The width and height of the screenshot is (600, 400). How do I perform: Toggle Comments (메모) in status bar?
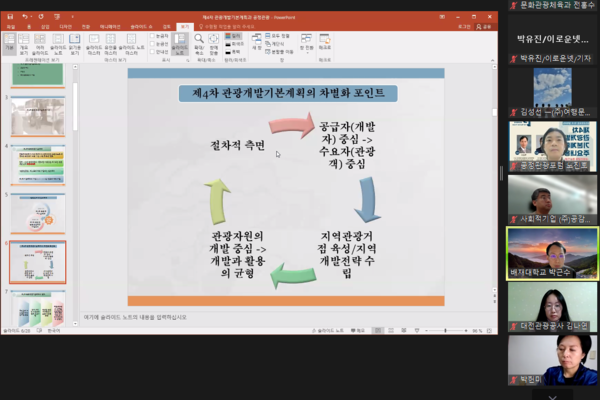point(357,331)
